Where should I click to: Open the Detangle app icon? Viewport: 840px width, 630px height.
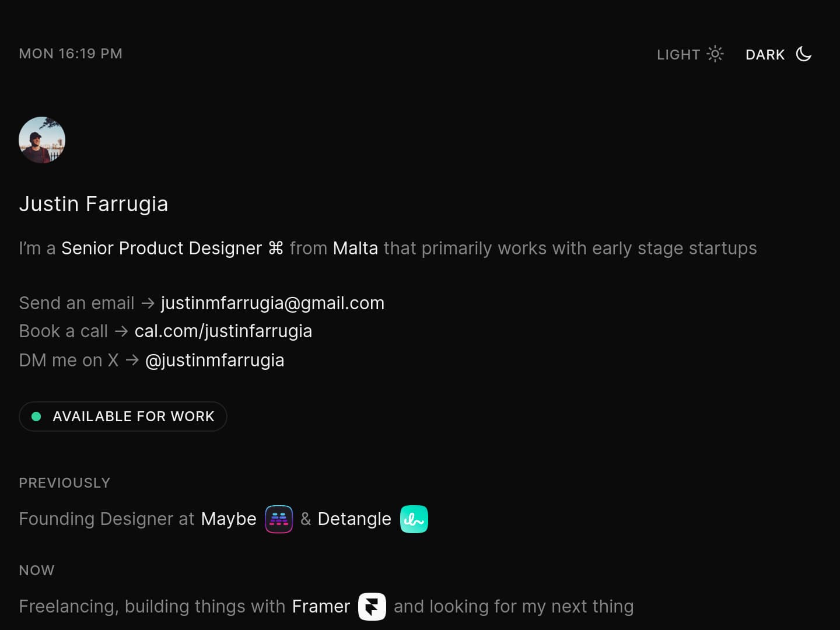[414, 519]
